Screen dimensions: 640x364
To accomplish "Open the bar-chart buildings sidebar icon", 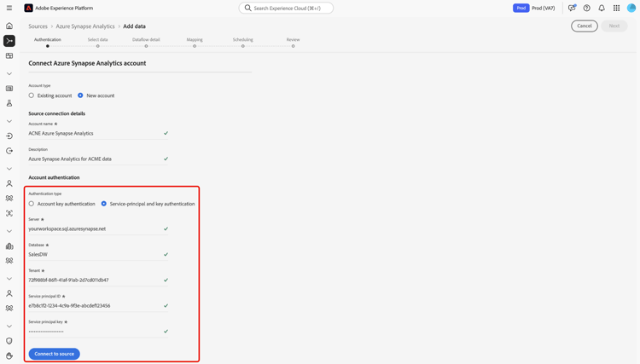I will (x=9, y=246).
